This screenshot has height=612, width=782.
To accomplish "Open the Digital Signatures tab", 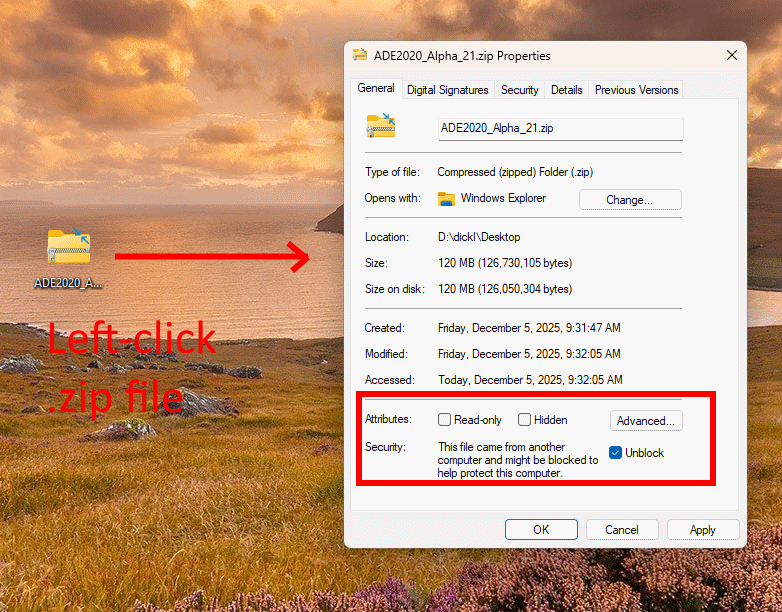I will point(447,90).
